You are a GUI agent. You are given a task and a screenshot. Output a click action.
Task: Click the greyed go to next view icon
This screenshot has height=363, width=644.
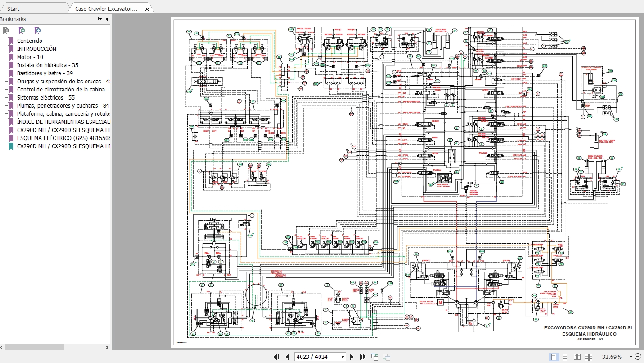click(386, 357)
